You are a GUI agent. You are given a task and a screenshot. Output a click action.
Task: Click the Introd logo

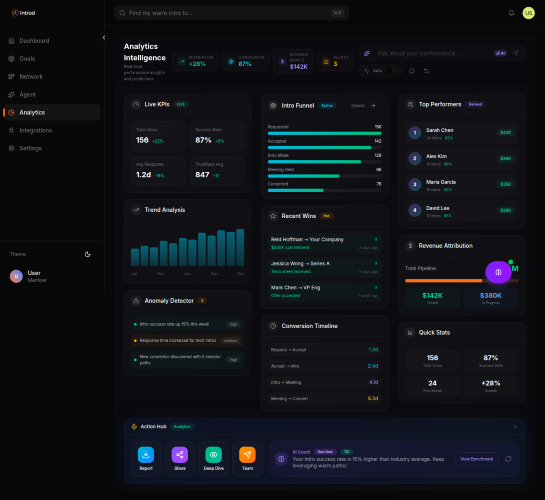[x=24, y=13]
